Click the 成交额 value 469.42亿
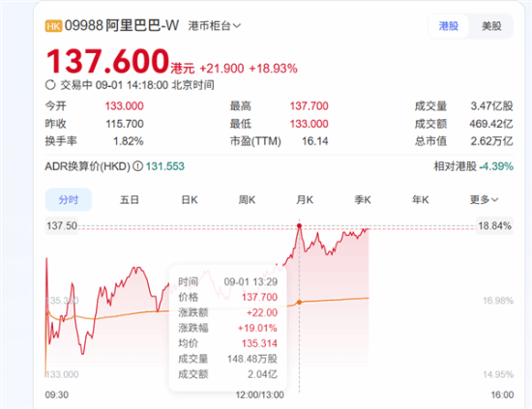The image size is (532, 409). click(x=491, y=124)
